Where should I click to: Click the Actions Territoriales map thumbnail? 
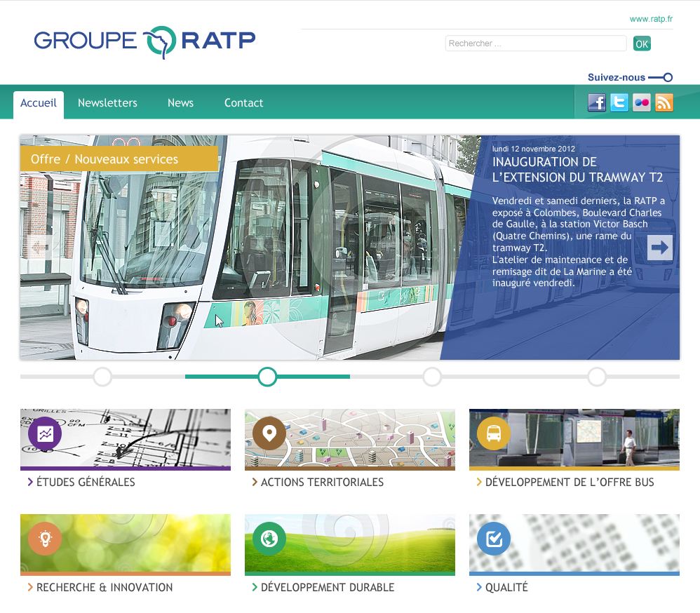click(350, 439)
